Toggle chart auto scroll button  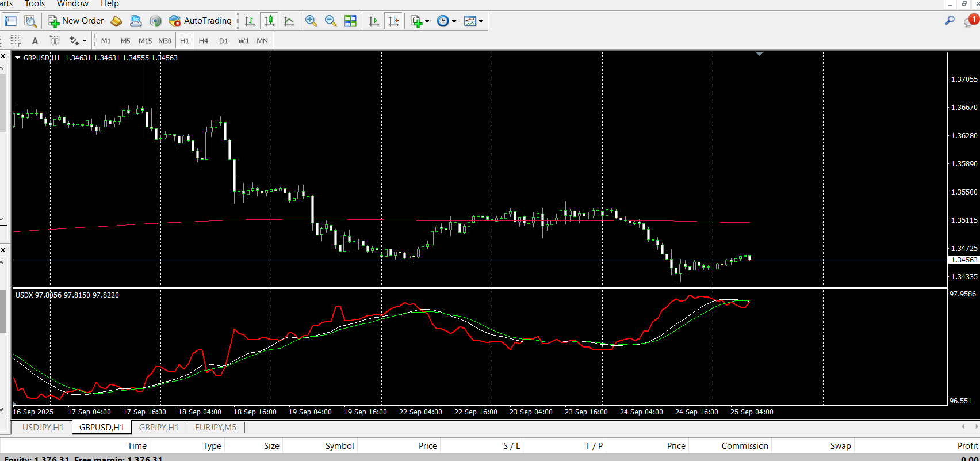(x=374, y=21)
